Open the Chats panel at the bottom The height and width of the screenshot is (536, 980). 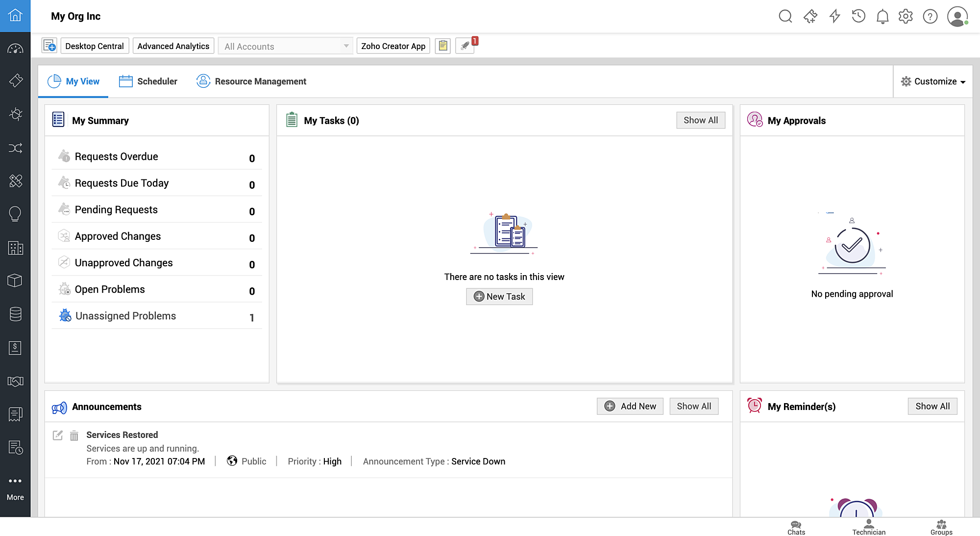click(796, 528)
